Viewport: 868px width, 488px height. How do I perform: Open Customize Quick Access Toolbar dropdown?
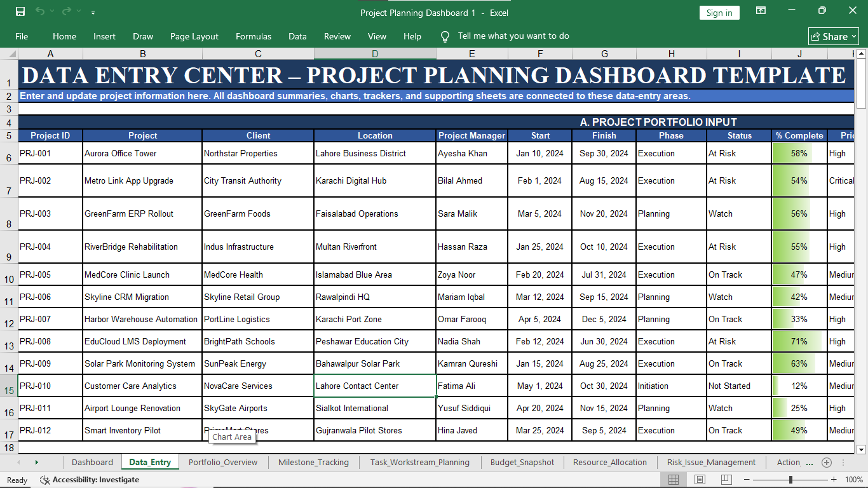click(x=93, y=12)
